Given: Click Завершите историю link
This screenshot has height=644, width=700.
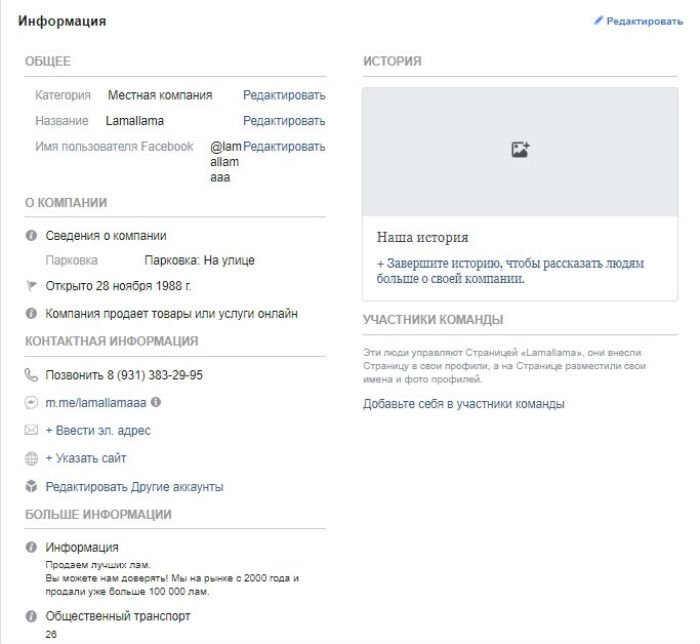Looking at the screenshot, I should pyautogui.click(x=510, y=271).
